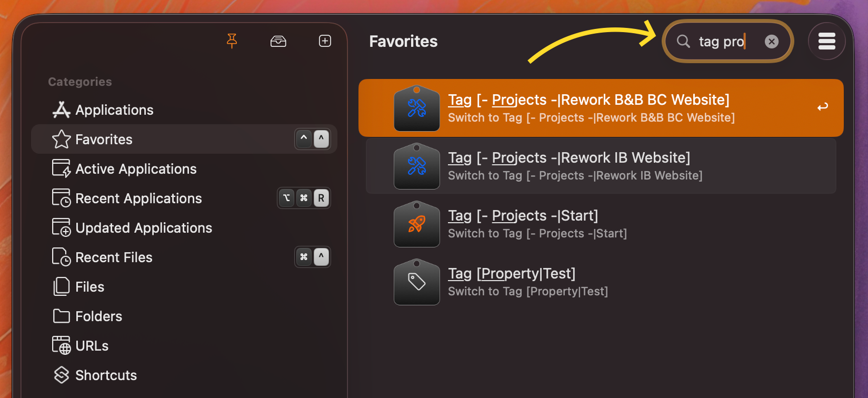Click the Shortcuts icon in the sidebar
868x398 pixels.
(x=62, y=375)
